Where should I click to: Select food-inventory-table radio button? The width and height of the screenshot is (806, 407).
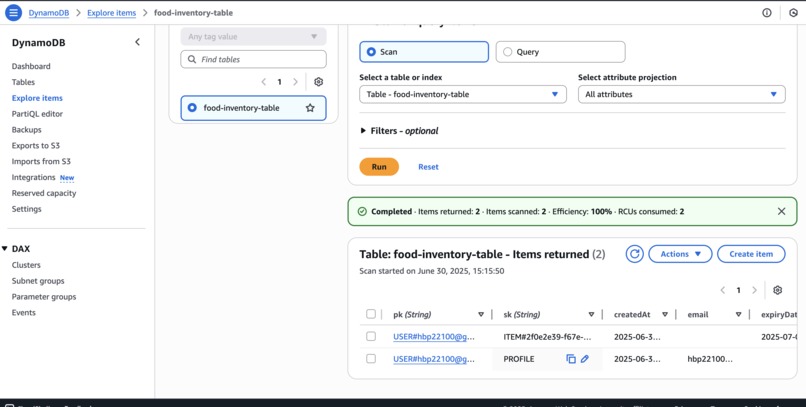coord(192,108)
